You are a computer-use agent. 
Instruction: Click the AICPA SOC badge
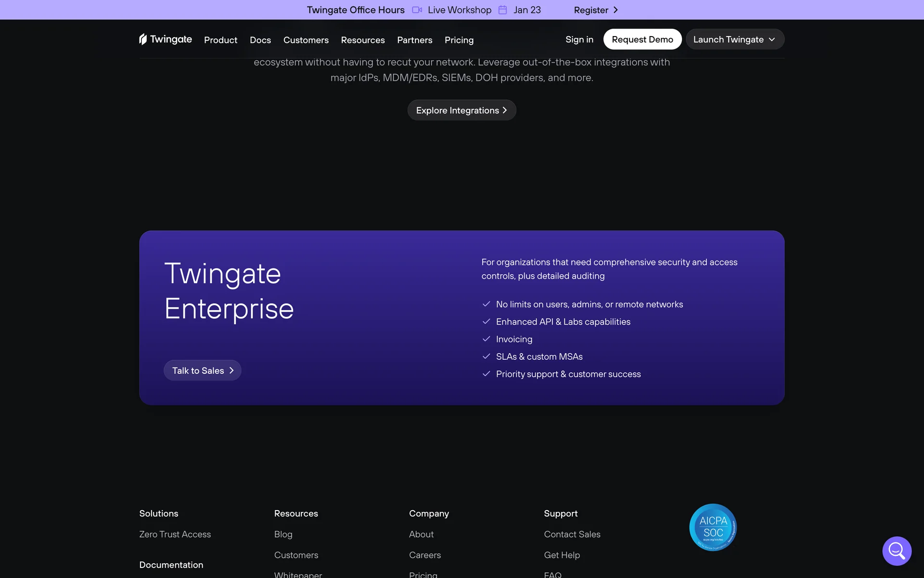tap(713, 527)
